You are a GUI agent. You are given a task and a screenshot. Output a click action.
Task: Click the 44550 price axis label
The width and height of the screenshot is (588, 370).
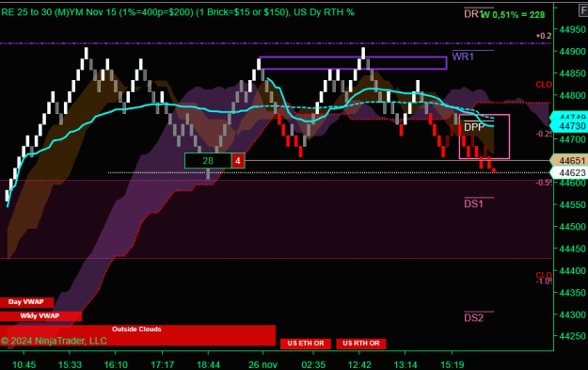tap(572, 205)
